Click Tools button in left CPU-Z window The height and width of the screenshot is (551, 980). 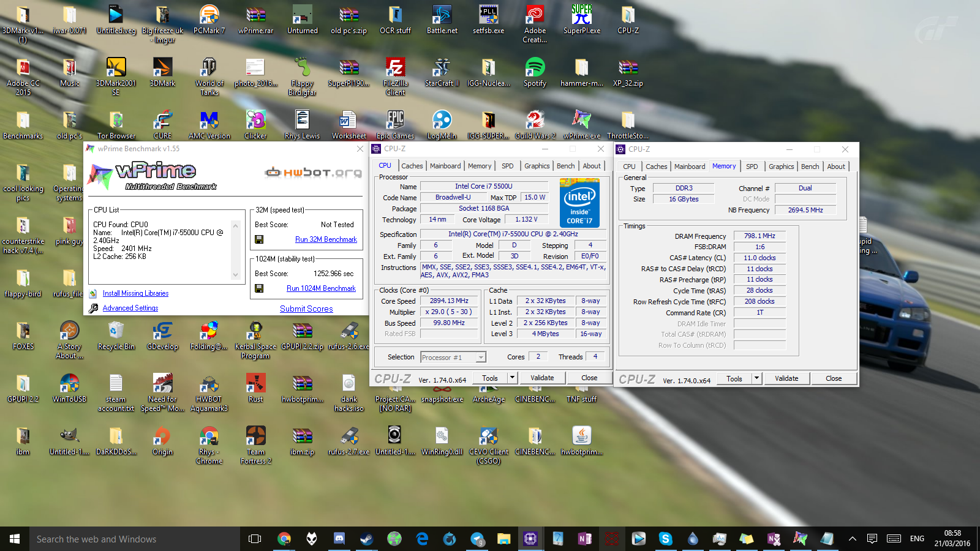tap(490, 378)
